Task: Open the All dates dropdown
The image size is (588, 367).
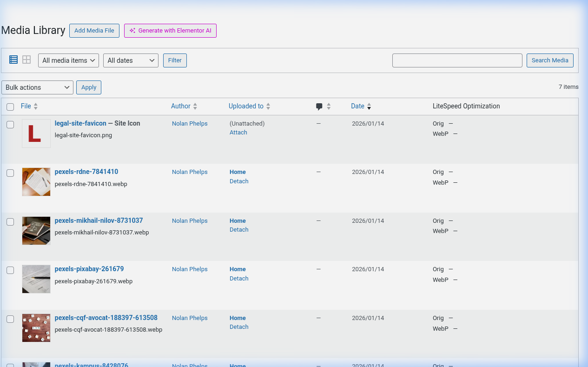Action: 131,60
